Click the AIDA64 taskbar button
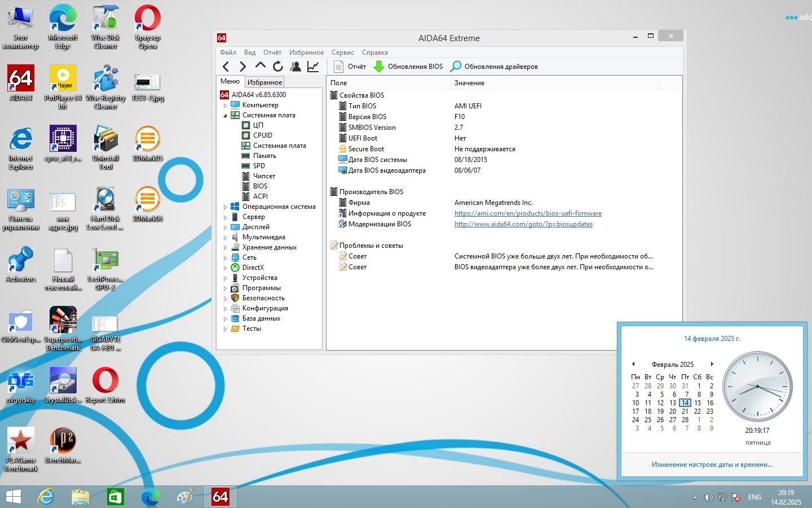Screen dimensions: 812x508 point(220,497)
